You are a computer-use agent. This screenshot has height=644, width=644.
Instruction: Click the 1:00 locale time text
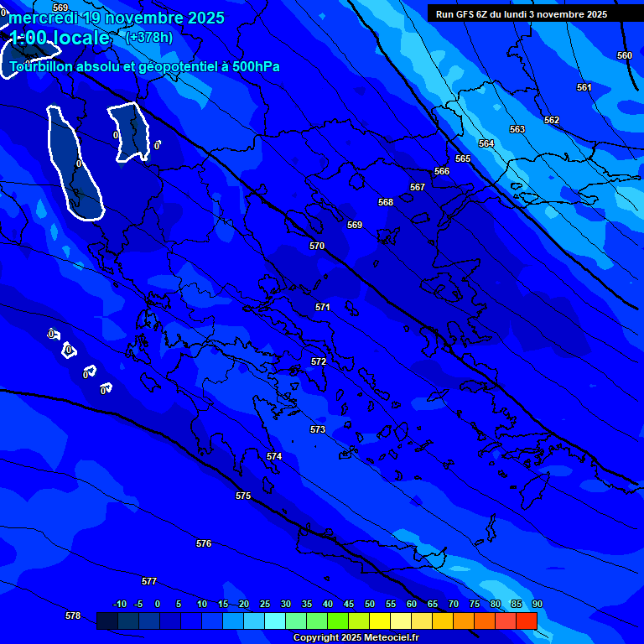tap(60, 38)
